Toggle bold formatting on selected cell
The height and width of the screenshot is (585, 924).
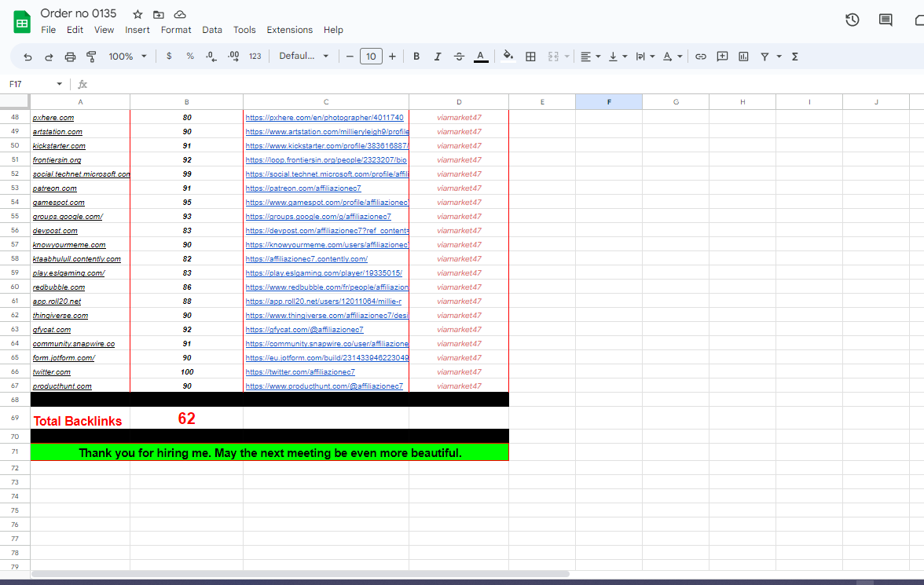pyautogui.click(x=416, y=56)
